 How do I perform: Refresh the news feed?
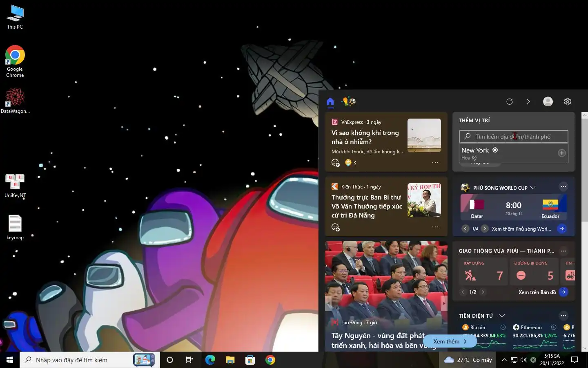point(510,101)
